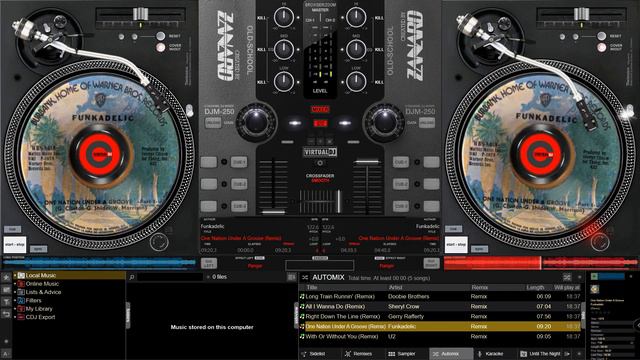Click the right deck gain knob

pyautogui.click(x=384, y=122)
